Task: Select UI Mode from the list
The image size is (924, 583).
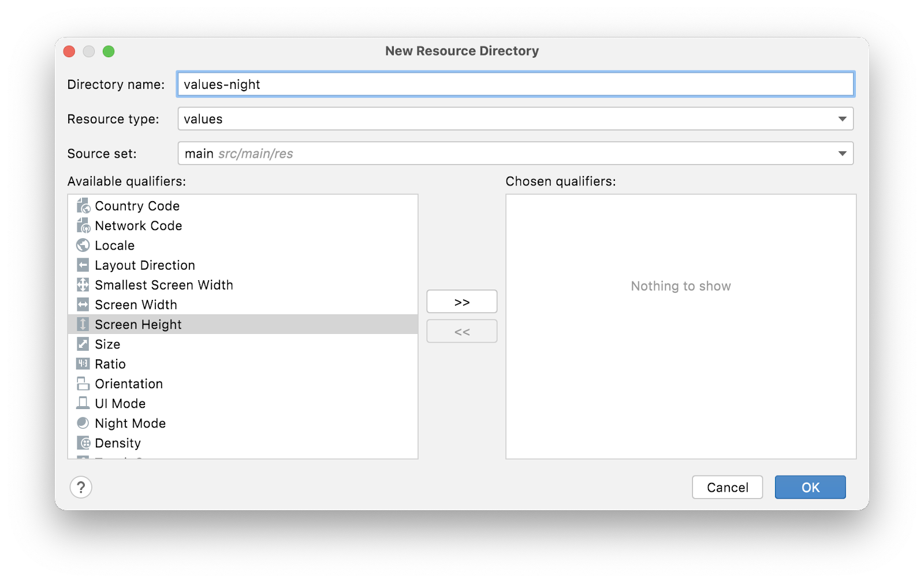Action: 120,403
